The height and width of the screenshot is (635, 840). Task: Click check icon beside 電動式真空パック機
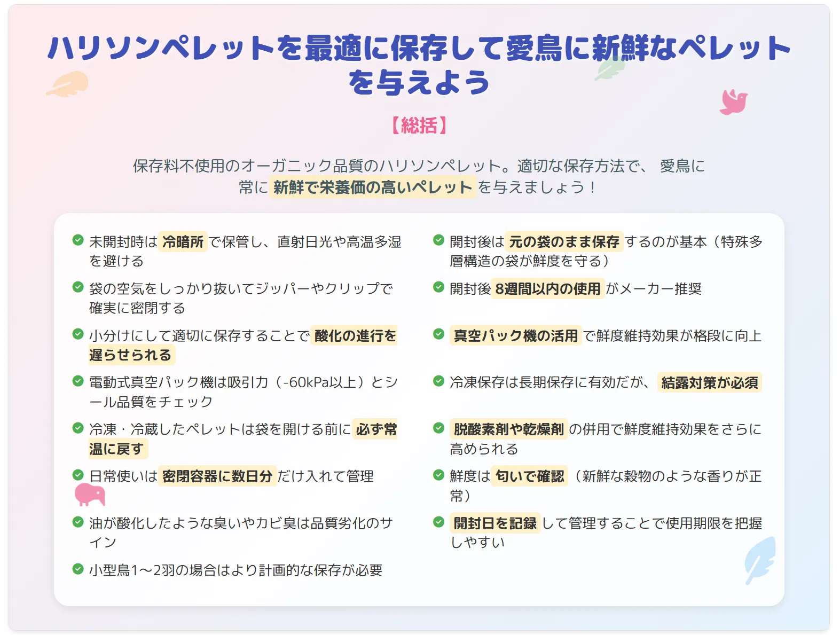point(78,381)
